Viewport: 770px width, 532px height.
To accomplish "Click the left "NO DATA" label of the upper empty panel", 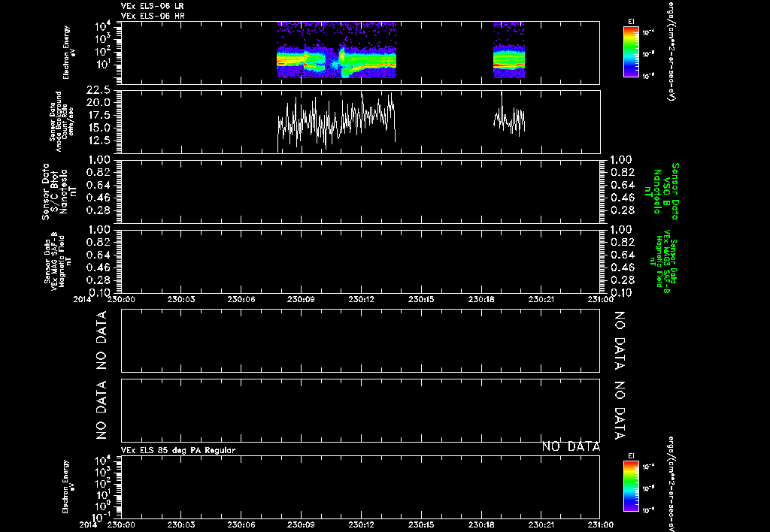I will pos(102,340).
